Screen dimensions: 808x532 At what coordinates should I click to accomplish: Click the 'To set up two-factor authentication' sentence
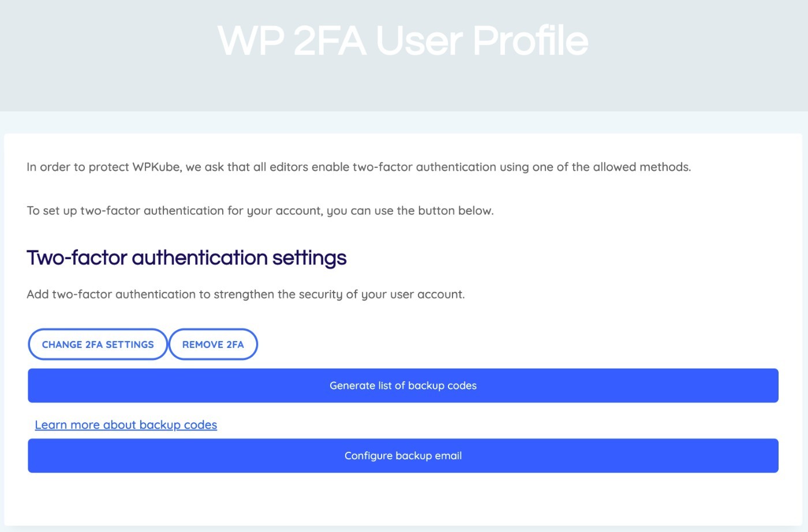click(x=260, y=211)
